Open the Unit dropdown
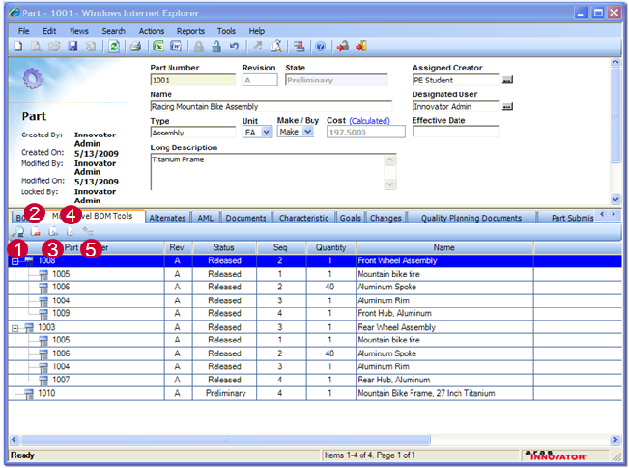629x468 pixels. point(266,132)
